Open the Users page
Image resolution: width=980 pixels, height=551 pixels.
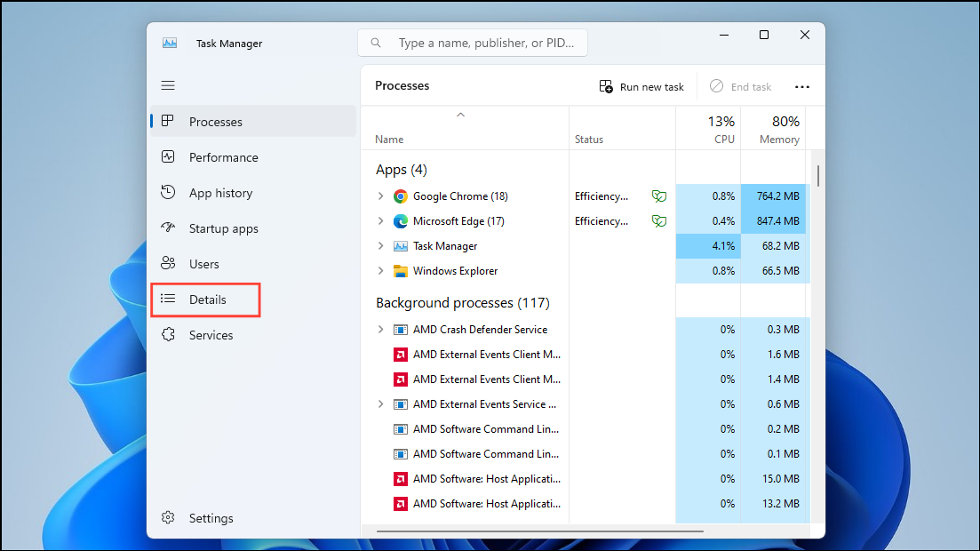(x=203, y=264)
